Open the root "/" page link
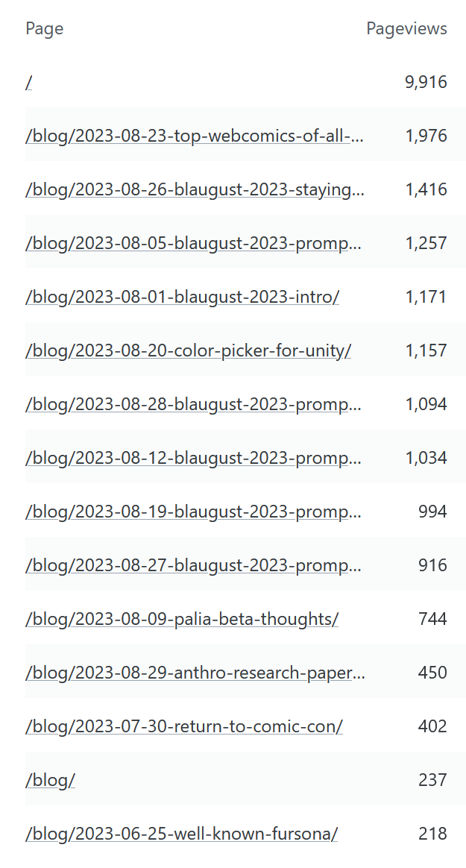Viewport: 466px width, 868px height. (x=29, y=82)
